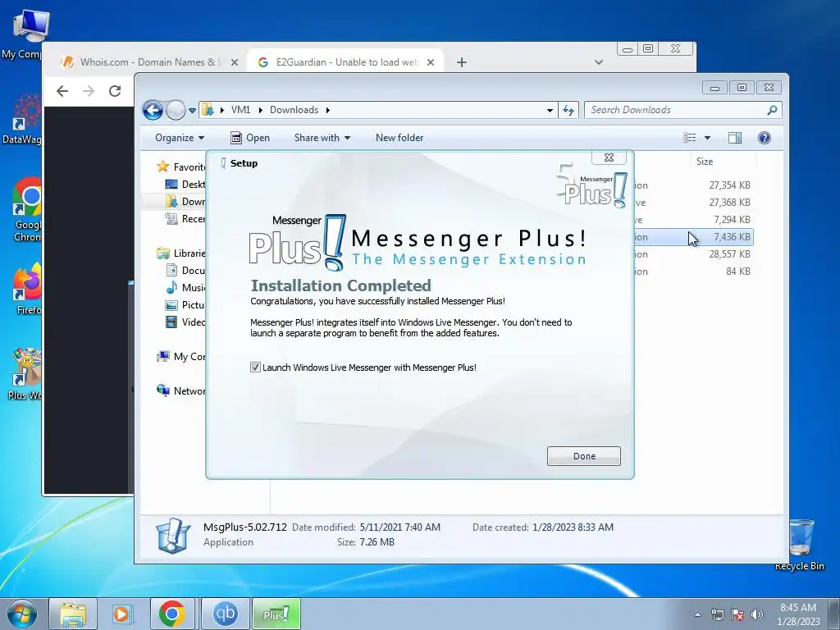
Task: Select Recent Places in navigation pane
Action: [185, 218]
